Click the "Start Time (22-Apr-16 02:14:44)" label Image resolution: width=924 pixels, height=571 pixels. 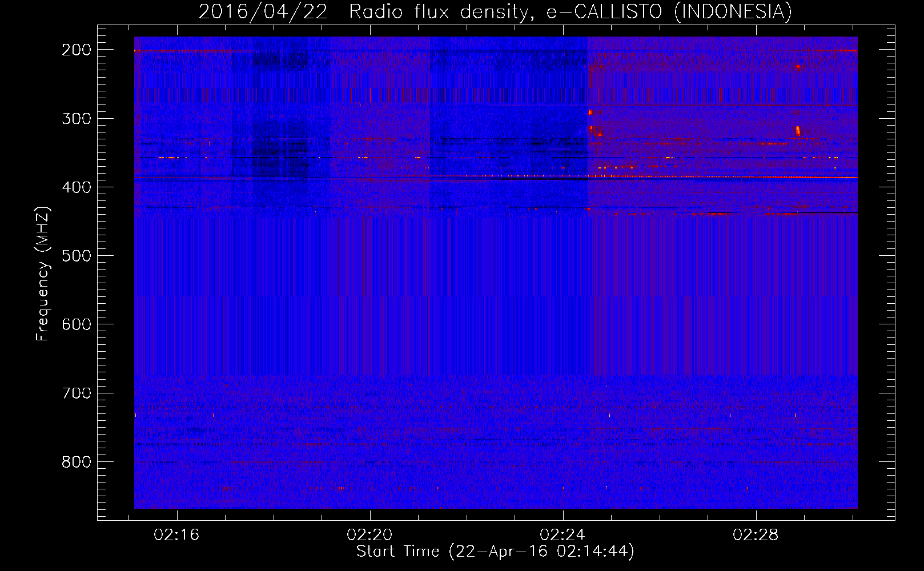click(x=495, y=552)
